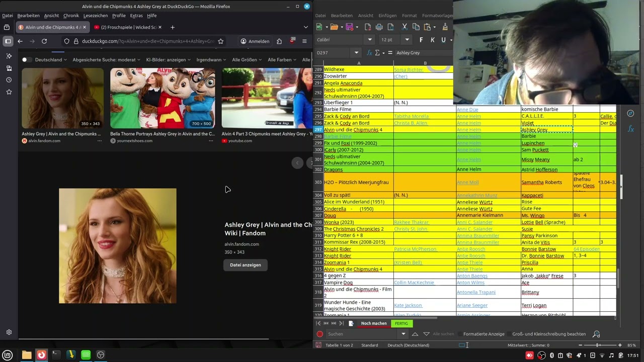Click the Sum sigma icon

[376, 53]
